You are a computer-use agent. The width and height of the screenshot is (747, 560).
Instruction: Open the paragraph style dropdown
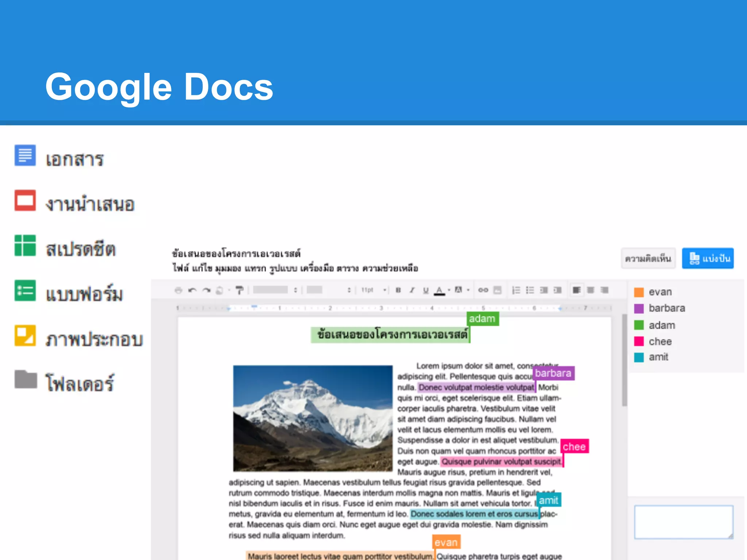(x=275, y=290)
